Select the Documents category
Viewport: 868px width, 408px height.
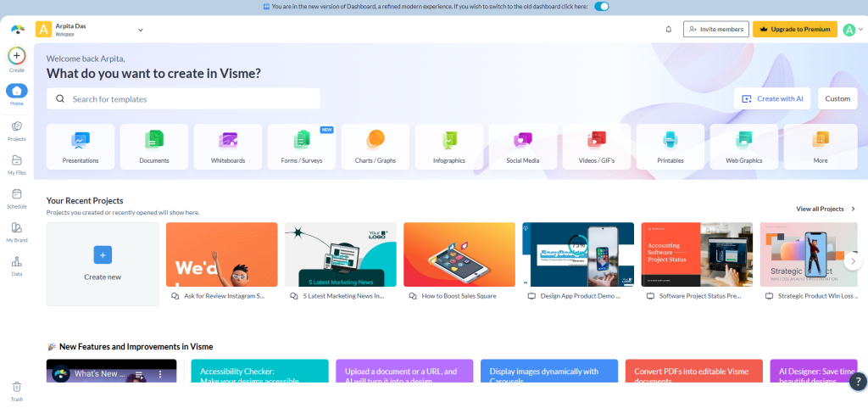(154, 147)
